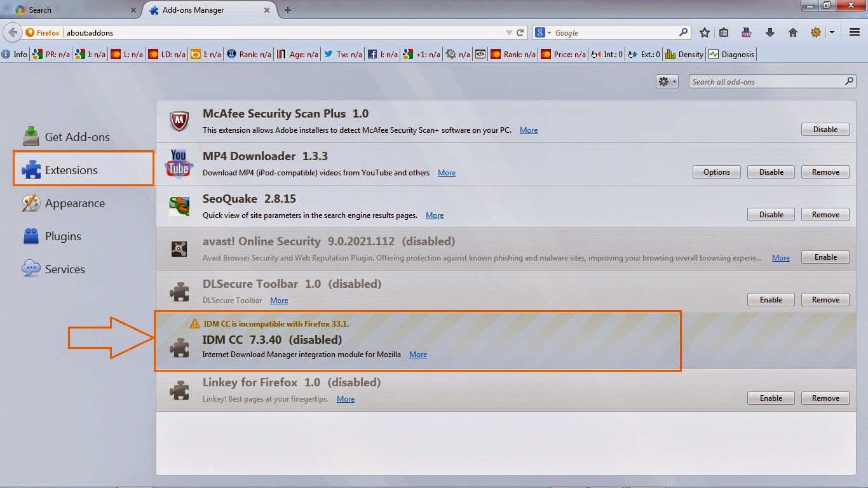This screenshot has height=488, width=868.
Task: Click the Google PR: n/a parameter
Action: 52,55
